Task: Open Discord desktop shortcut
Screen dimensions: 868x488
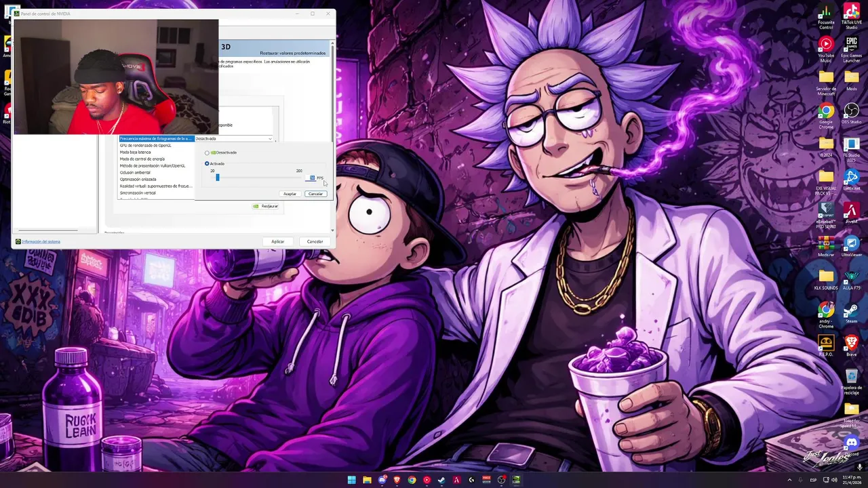Action: pyautogui.click(x=851, y=445)
